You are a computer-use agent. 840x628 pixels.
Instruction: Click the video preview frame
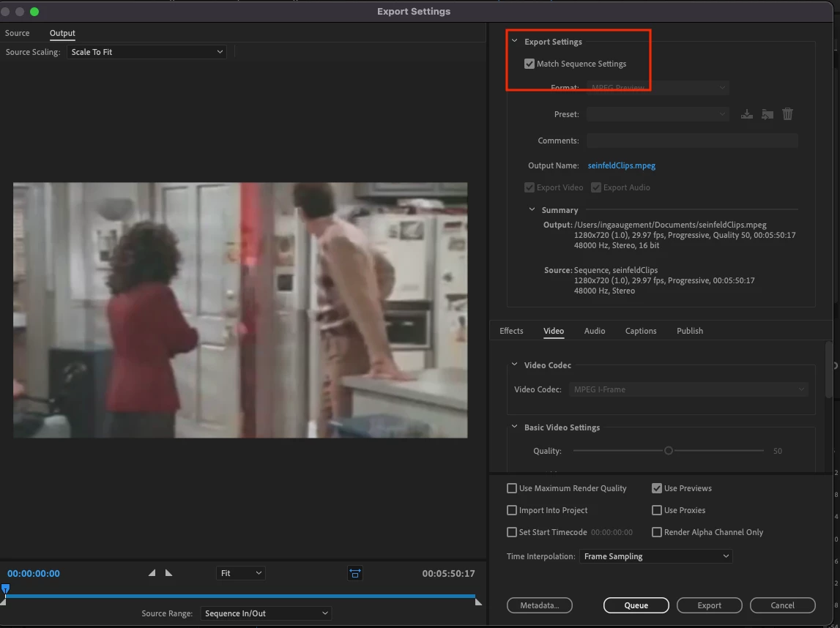pos(240,310)
